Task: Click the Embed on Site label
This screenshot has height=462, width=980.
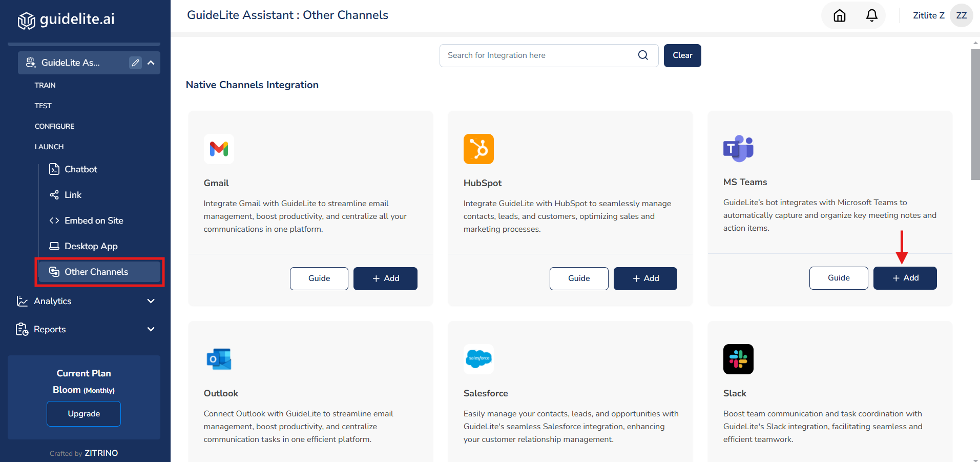Action: 94,220
